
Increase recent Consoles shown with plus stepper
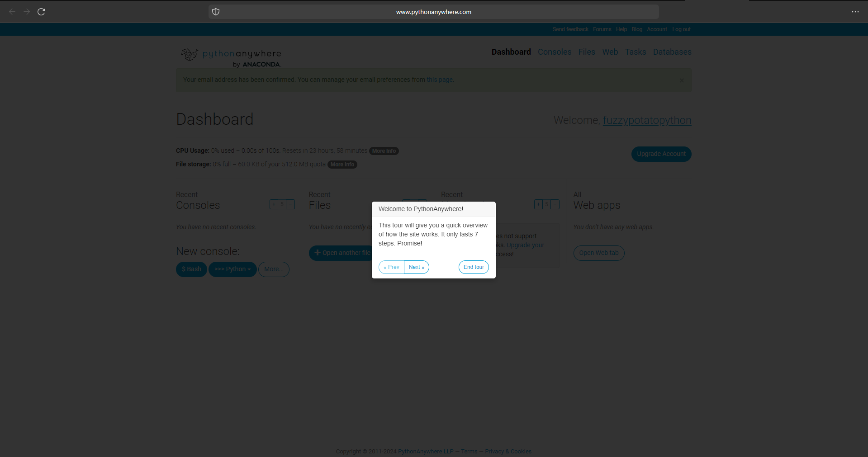tap(274, 204)
